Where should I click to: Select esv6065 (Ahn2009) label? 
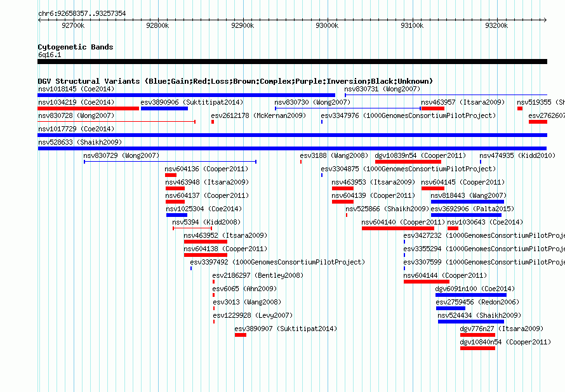[244, 289]
